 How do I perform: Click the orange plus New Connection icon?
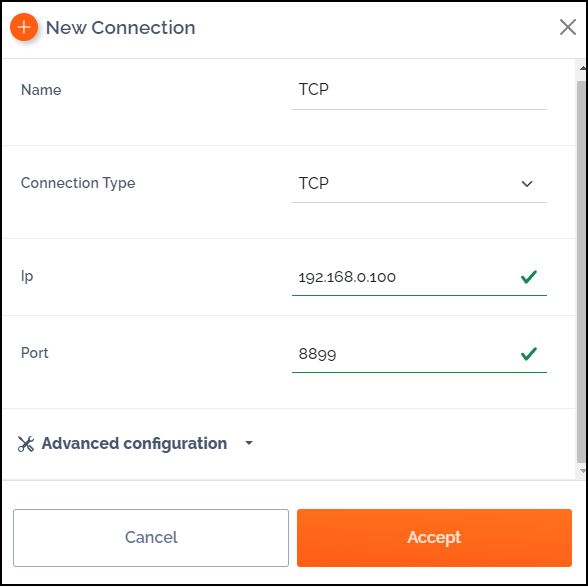tap(24, 27)
